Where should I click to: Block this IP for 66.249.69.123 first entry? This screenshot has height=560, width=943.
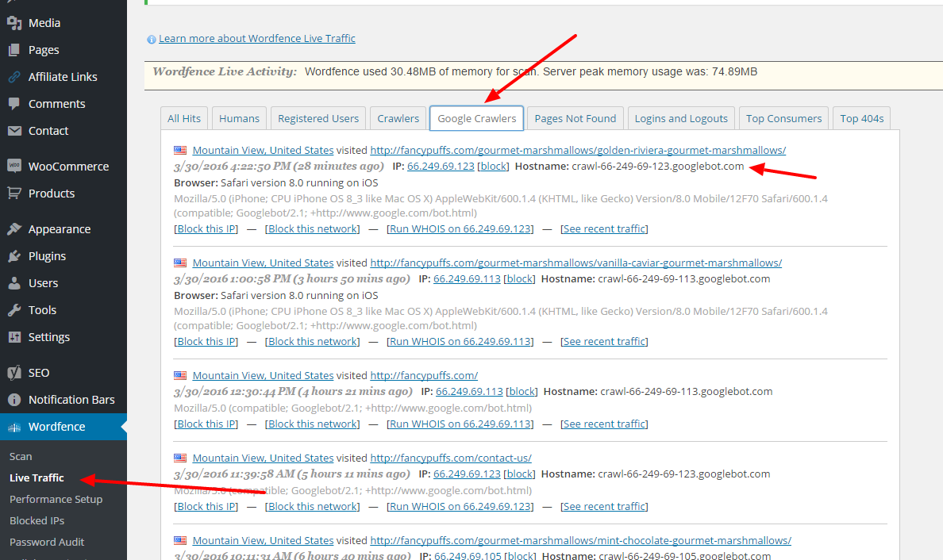pyautogui.click(x=206, y=228)
